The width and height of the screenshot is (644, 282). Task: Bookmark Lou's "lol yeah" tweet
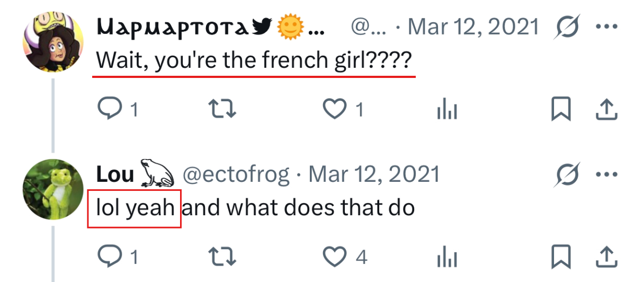point(561,257)
